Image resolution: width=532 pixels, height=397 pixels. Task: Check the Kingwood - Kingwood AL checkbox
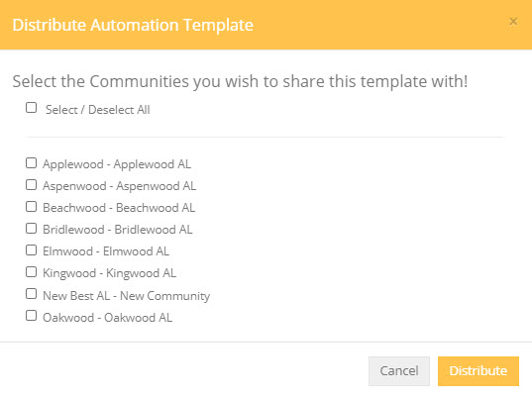32,272
